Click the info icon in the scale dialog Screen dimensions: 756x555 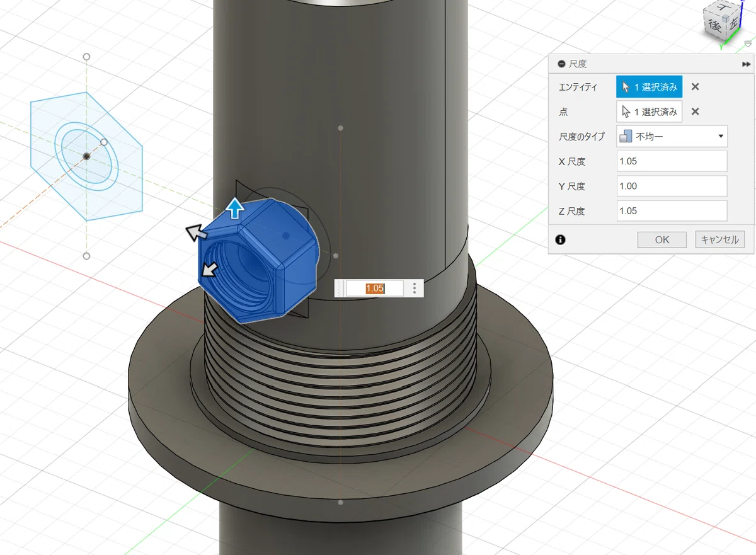560,239
